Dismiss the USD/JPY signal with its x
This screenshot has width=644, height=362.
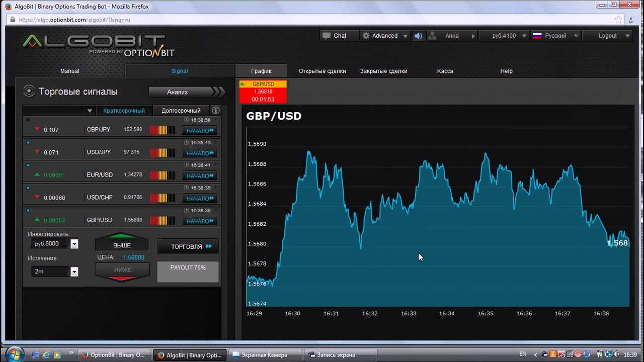[x=217, y=142]
